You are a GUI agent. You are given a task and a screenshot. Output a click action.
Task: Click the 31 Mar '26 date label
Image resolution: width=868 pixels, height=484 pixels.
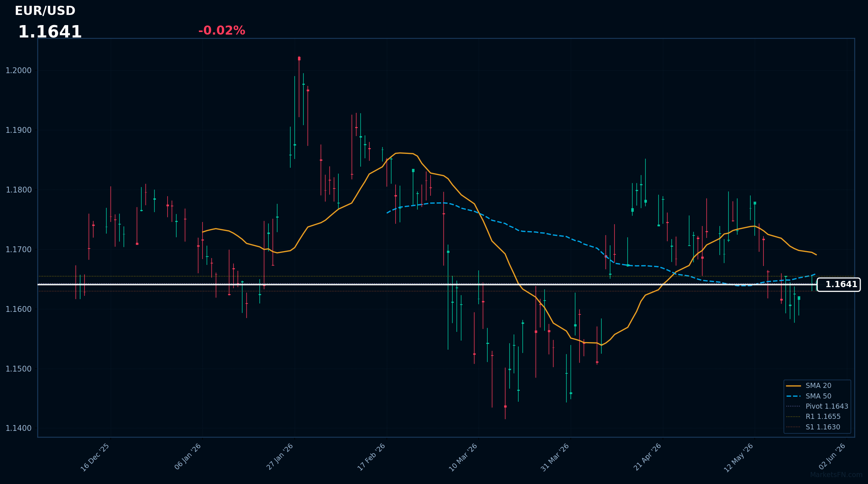555,457
